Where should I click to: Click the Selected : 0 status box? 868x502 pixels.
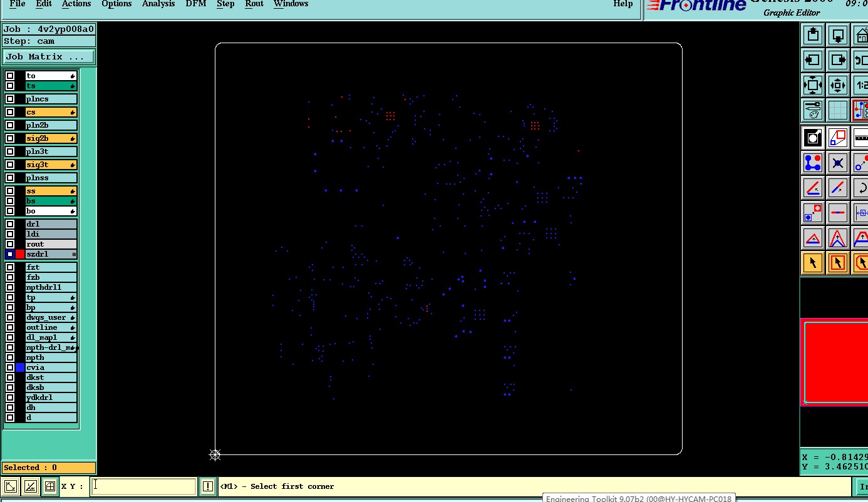click(x=49, y=468)
